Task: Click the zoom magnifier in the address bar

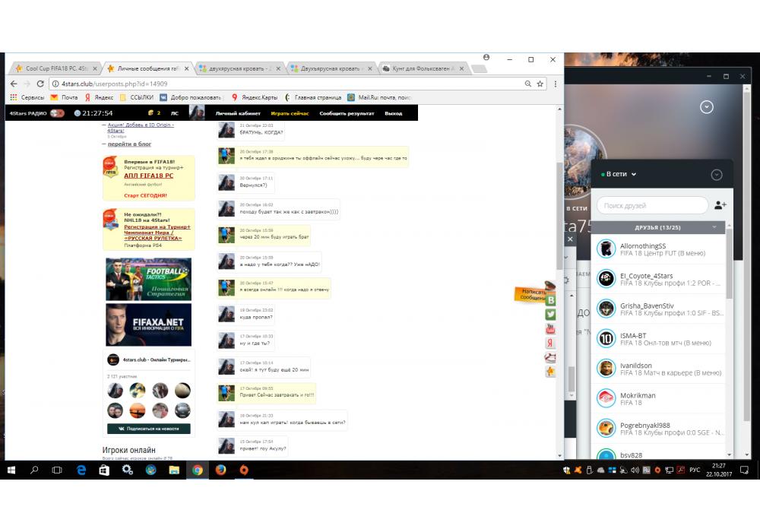Action: [x=528, y=84]
